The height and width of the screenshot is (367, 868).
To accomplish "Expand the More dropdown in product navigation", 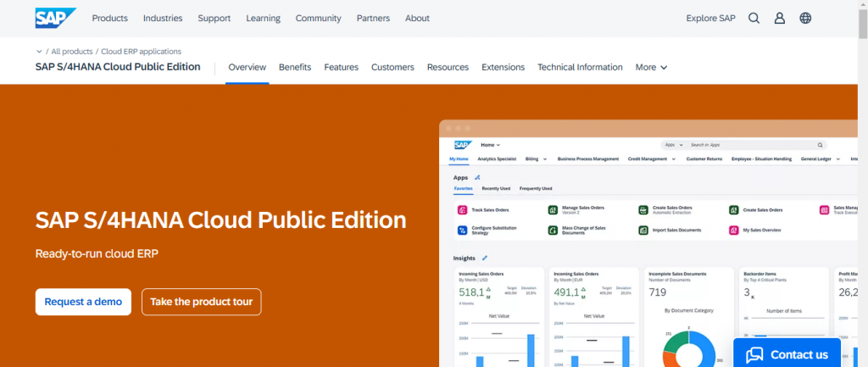I will click(x=651, y=67).
